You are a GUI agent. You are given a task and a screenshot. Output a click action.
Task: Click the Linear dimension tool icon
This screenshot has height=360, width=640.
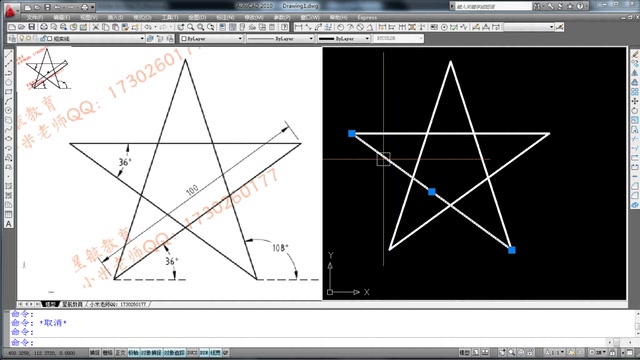tap(299, 27)
